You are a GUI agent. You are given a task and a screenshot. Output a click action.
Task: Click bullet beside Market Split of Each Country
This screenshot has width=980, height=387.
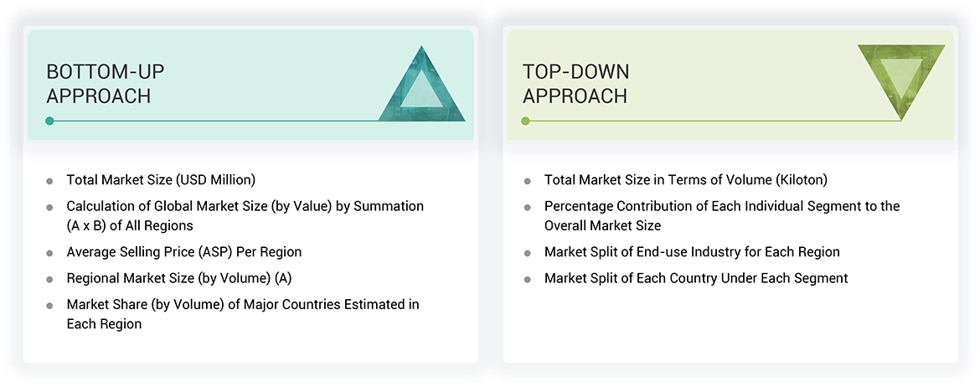point(528,278)
